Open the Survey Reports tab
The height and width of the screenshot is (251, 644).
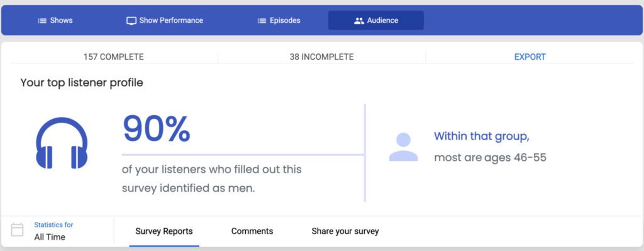coord(164,231)
